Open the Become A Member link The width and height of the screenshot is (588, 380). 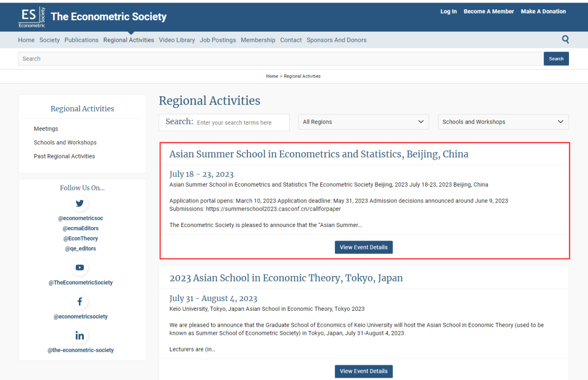[488, 11]
